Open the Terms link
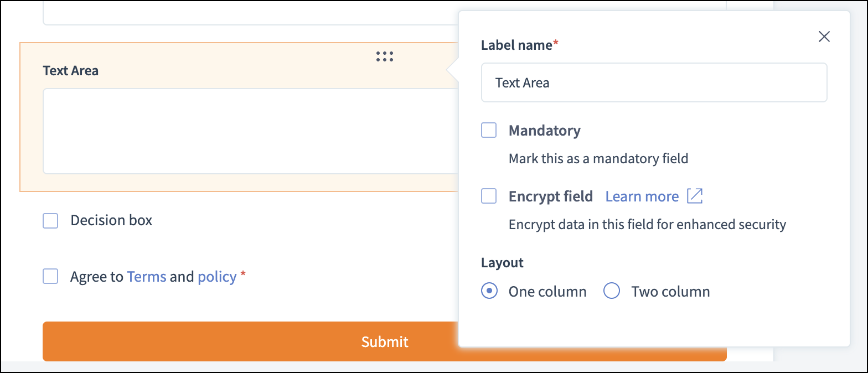The image size is (868, 373). click(x=147, y=277)
